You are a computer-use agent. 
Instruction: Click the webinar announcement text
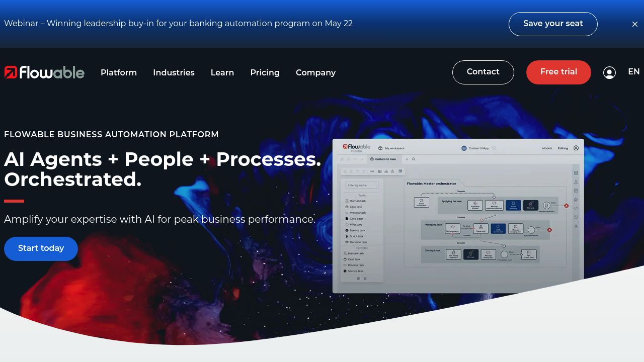click(x=178, y=24)
